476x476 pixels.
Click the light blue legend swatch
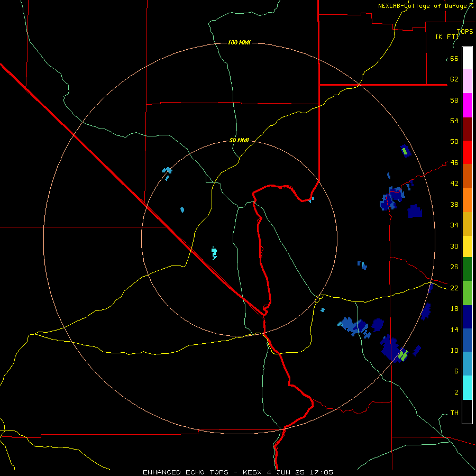coord(467,363)
